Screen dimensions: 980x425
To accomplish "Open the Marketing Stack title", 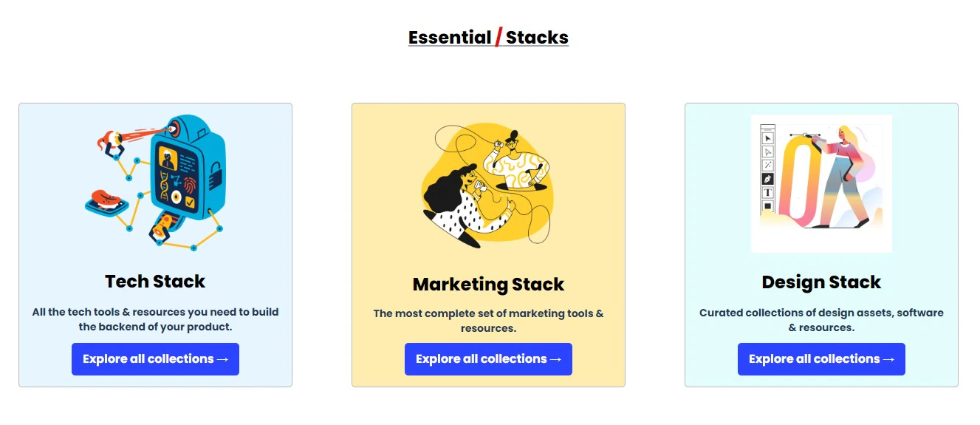I will (x=488, y=284).
